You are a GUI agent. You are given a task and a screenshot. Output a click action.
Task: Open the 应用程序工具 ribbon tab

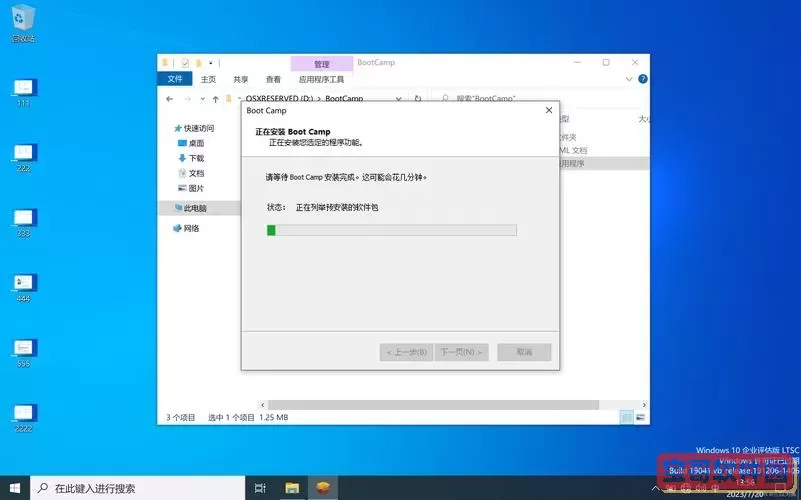pyautogui.click(x=321, y=79)
